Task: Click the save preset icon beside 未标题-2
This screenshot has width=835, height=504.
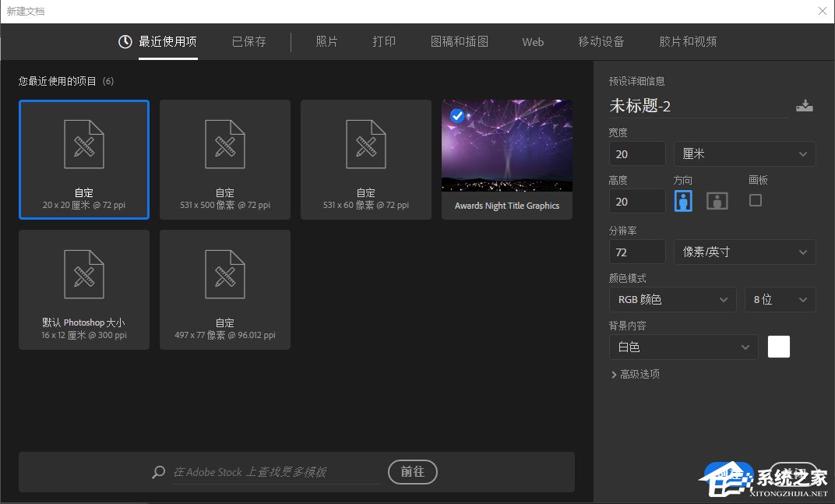Action: [x=805, y=105]
